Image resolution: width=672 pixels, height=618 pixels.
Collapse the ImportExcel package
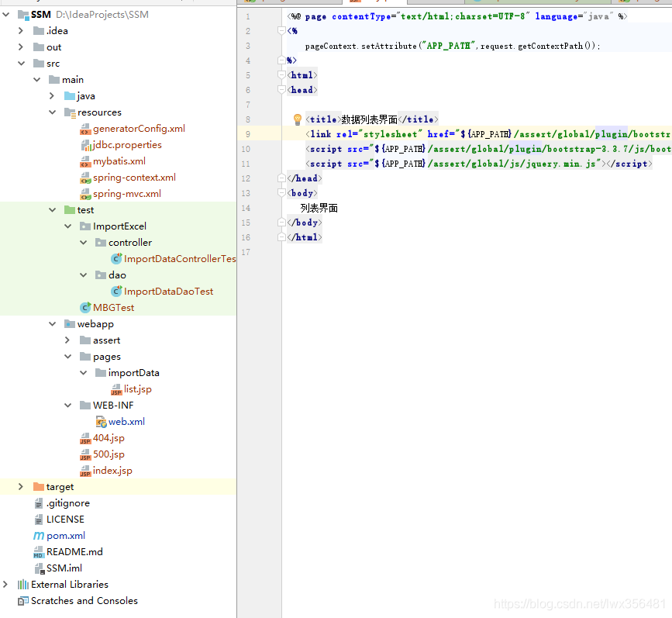tap(67, 226)
